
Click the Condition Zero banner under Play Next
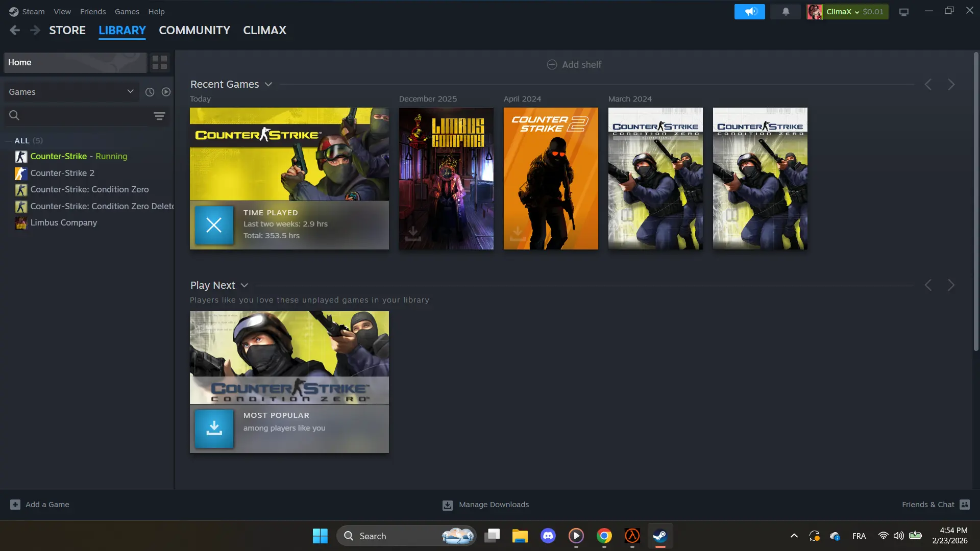tap(289, 358)
